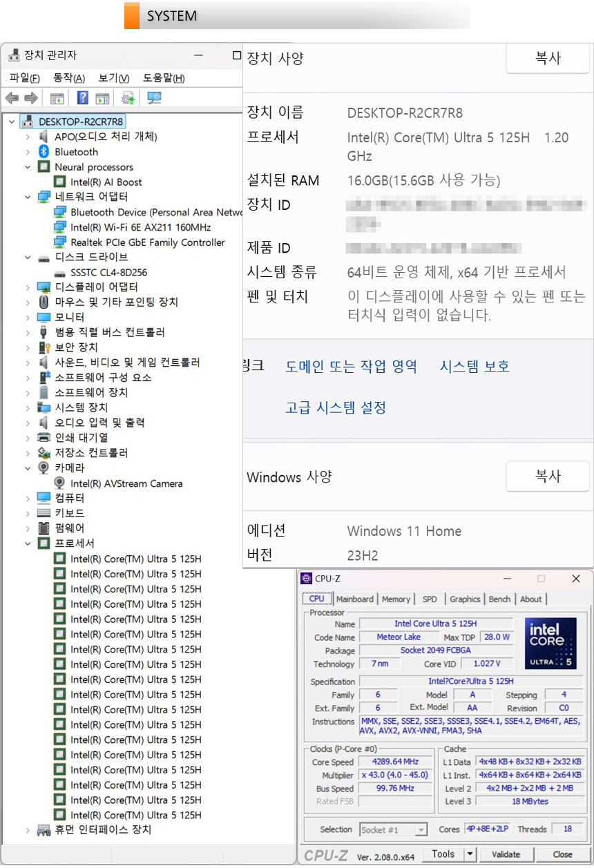594x868 pixels.
Task: Click the USB icon beside 범용 직렬 버스 컨트롤러
Action: tap(44, 333)
